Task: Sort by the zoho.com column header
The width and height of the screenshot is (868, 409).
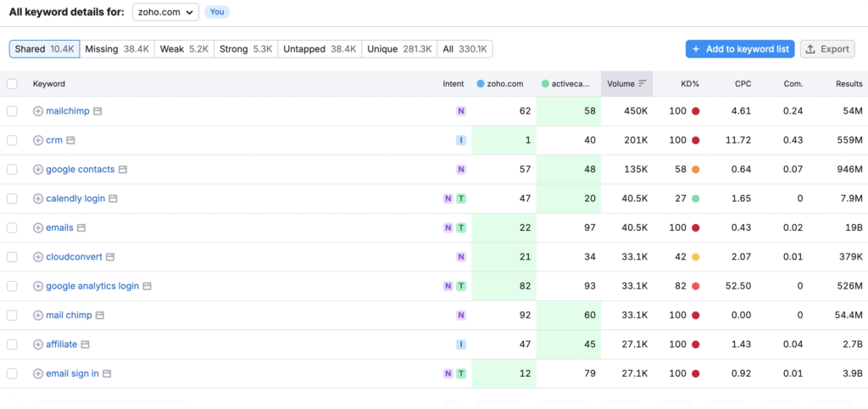Action: coord(500,84)
